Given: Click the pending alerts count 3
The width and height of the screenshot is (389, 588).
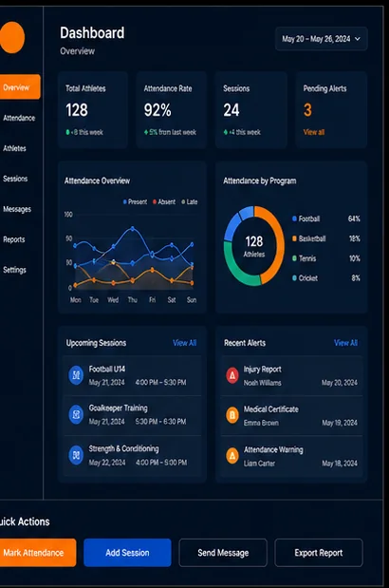Looking at the screenshot, I should click(307, 110).
